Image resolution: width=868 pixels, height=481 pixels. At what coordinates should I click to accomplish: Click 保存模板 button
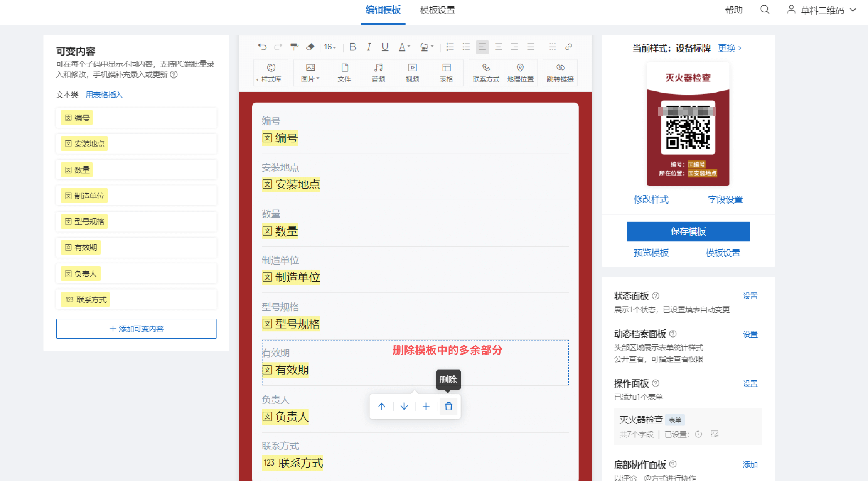[x=688, y=231]
